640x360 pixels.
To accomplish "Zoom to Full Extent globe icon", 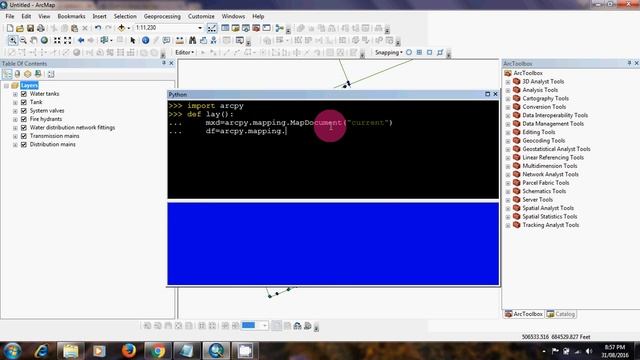I will [x=44, y=40].
